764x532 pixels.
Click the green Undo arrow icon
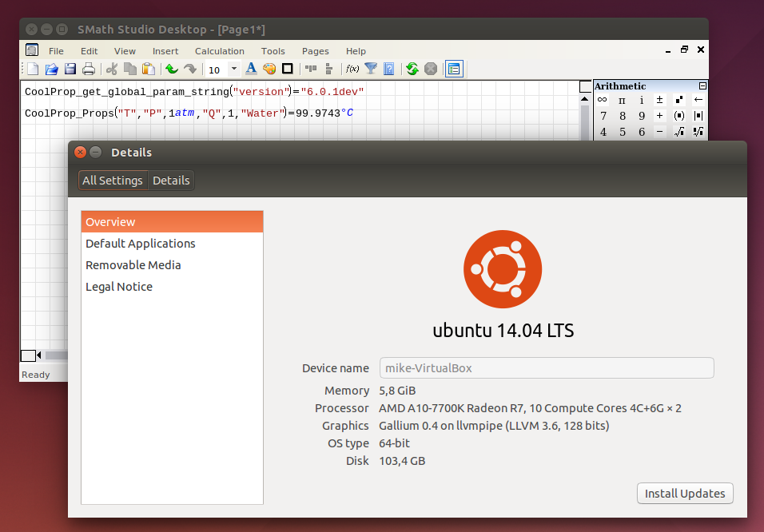[x=171, y=69]
